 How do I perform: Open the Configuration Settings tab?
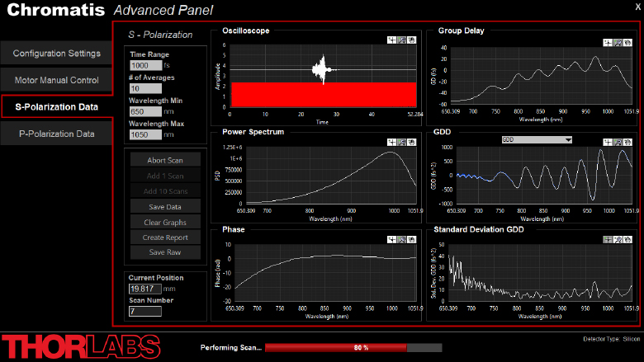pyautogui.click(x=56, y=54)
